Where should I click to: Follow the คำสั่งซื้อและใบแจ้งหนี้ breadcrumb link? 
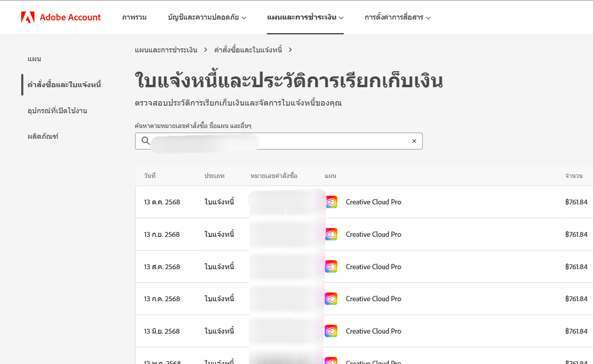click(248, 50)
